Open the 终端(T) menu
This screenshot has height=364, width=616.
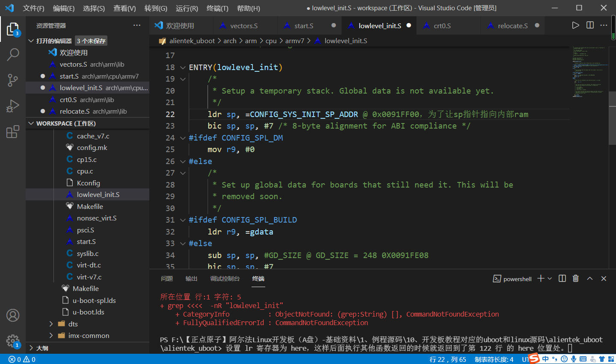click(217, 8)
